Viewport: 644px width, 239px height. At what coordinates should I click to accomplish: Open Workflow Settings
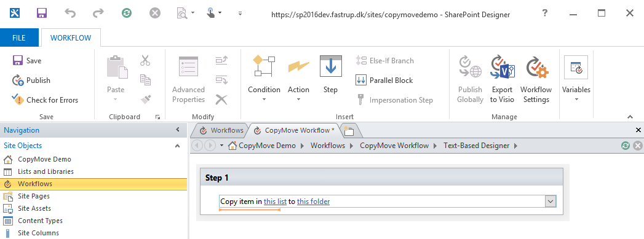point(536,80)
